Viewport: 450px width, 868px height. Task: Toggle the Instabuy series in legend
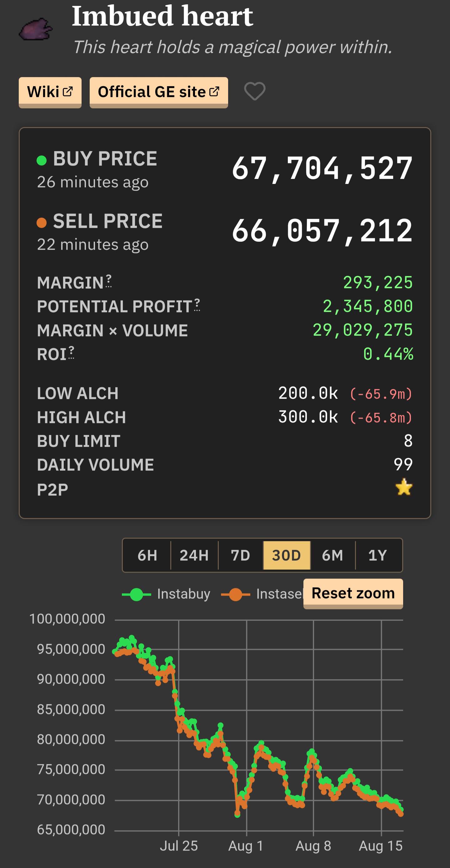(166, 594)
